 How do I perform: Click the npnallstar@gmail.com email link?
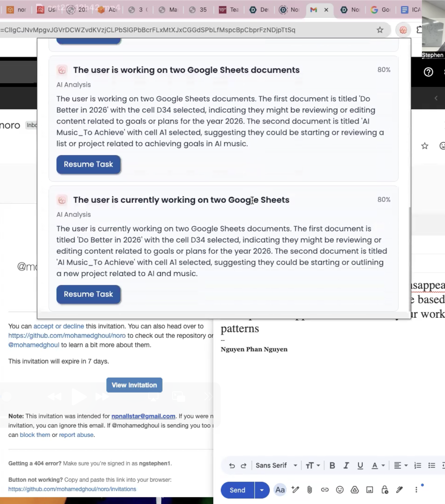143,416
